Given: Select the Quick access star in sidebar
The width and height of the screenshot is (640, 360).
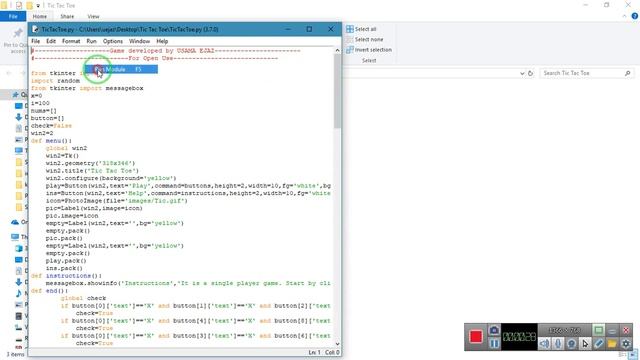Looking at the screenshot, I should (16, 95).
